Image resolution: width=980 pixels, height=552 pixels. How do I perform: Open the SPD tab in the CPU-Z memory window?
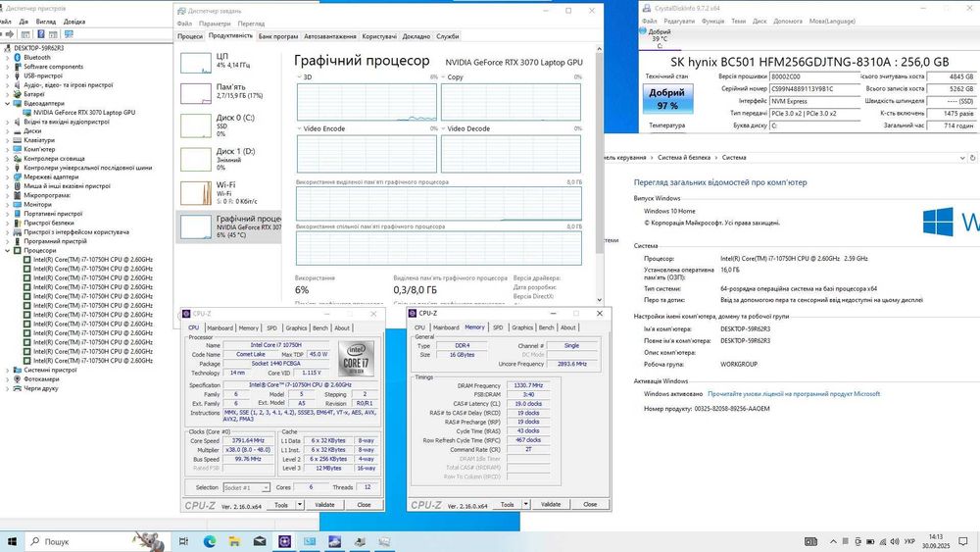pos(498,327)
